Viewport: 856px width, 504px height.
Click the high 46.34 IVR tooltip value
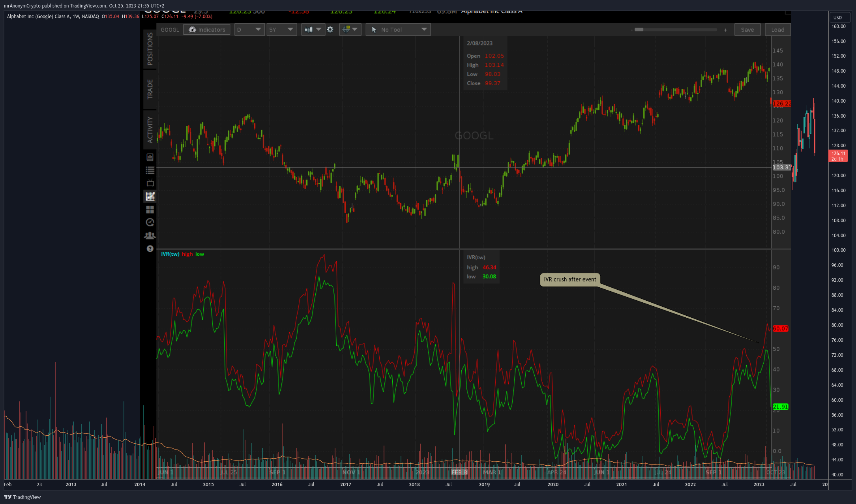(x=489, y=267)
